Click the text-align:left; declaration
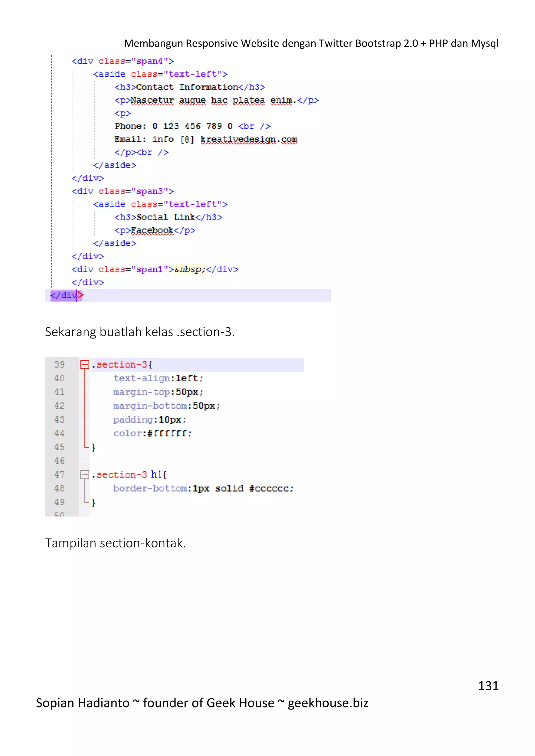 coord(159,378)
